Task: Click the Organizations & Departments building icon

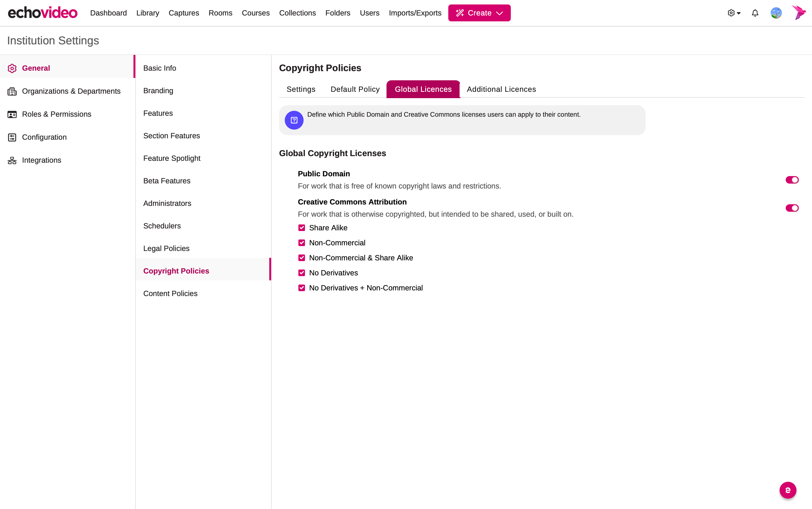Action: click(12, 91)
